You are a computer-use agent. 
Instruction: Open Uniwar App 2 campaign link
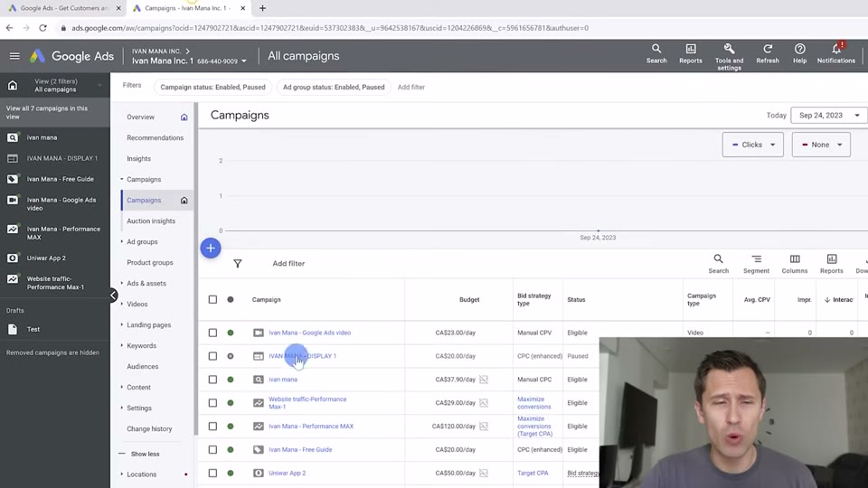click(x=287, y=473)
